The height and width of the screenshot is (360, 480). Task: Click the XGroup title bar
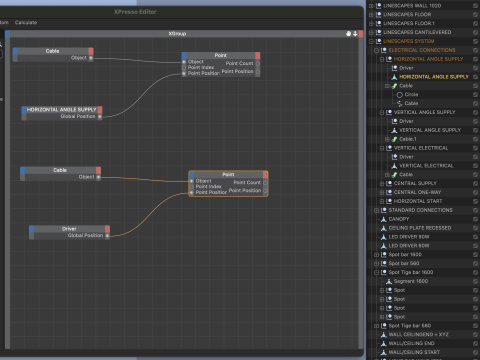pyautogui.click(x=177, y=34)
